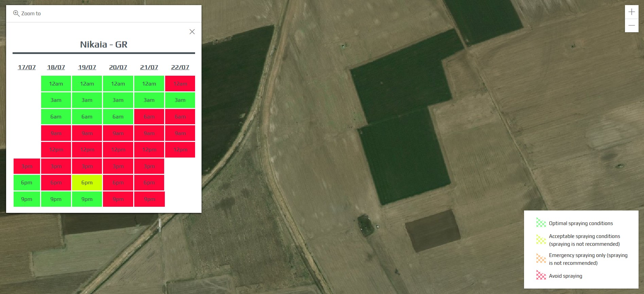Select green 12am slot on 18/07

[x=56, y=84]
